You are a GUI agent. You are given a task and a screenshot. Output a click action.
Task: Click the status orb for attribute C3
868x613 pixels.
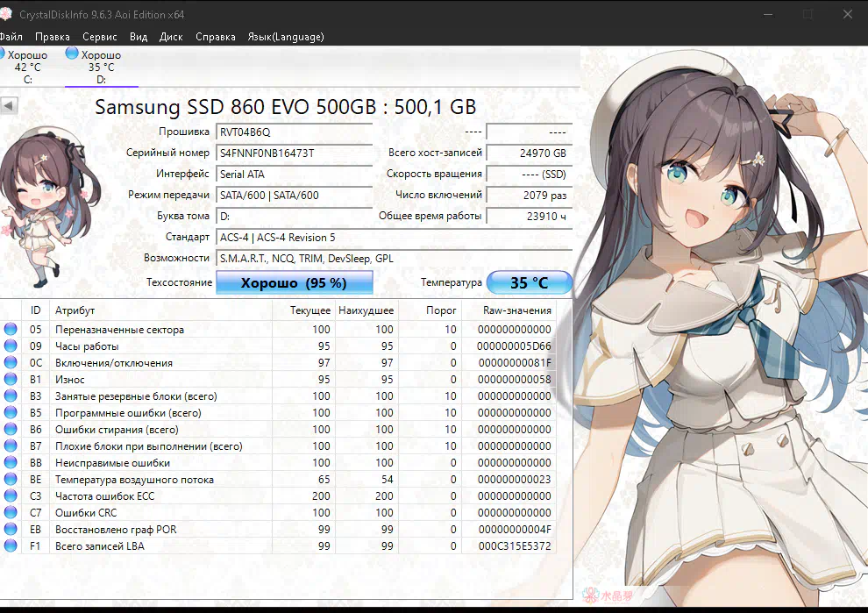11,495
